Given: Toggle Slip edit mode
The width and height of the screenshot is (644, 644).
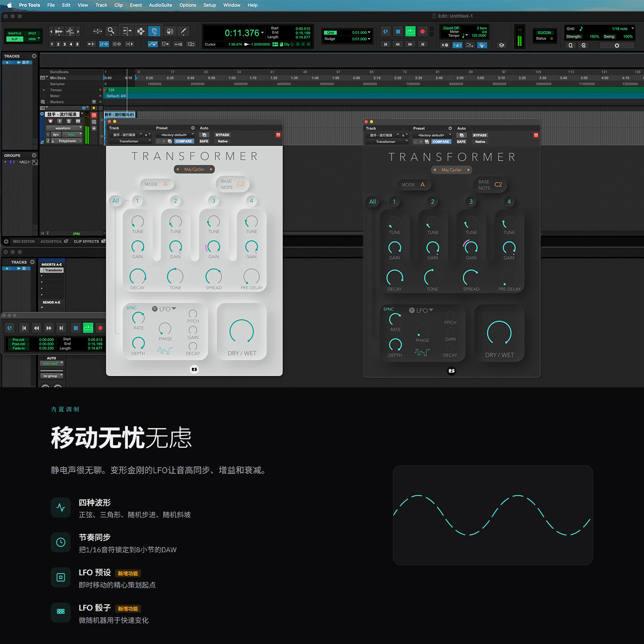Looking at the screenshot, I should (15, 39).
